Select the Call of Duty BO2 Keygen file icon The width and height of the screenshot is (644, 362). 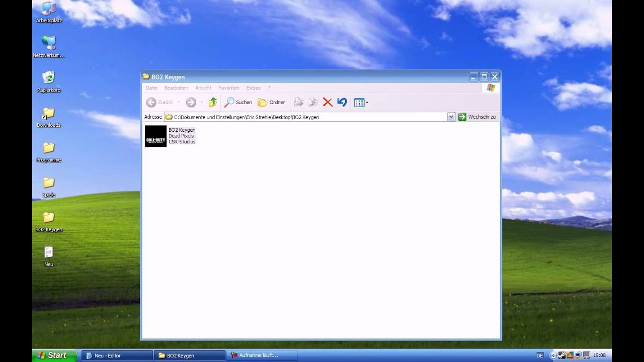pos(155,136)
